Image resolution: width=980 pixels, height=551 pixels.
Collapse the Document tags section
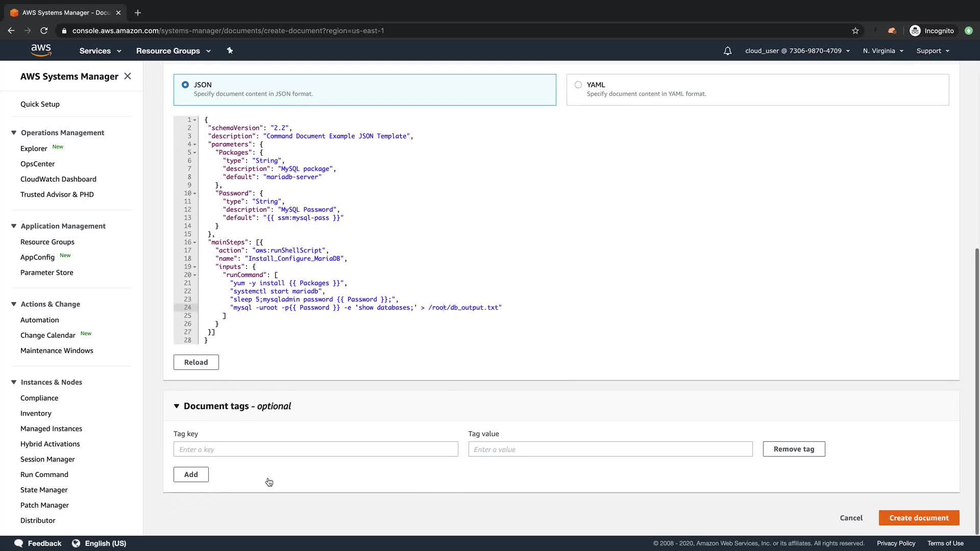coord(177,406)
